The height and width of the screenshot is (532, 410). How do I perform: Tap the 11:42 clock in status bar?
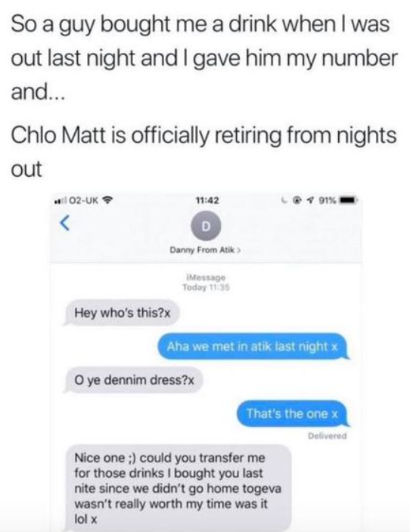pyautogui.click(x=207, y=200)
